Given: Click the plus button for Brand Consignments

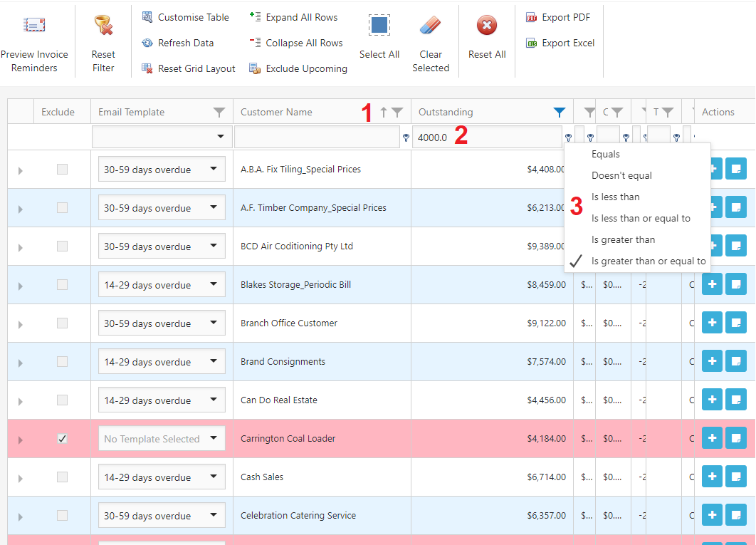Looking at the screenshot, I should 712,362.
